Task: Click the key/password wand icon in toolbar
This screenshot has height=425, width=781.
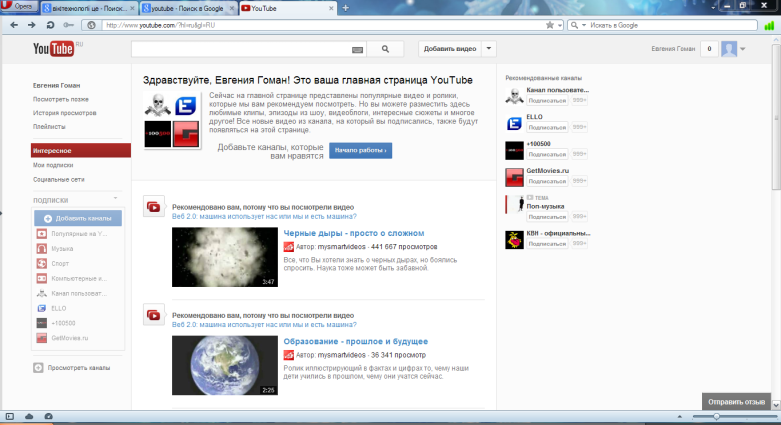Action: click(x=68, y=25)
